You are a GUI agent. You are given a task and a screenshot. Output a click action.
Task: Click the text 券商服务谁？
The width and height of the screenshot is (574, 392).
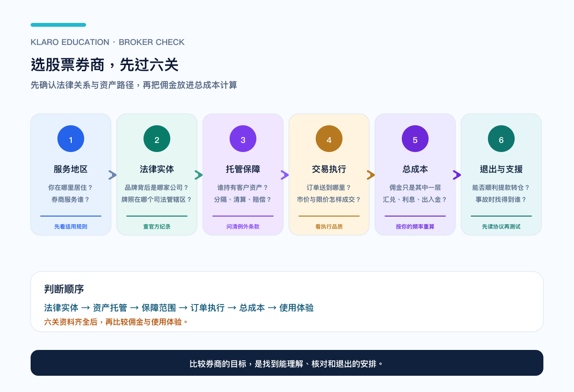[x=71, y=199]
